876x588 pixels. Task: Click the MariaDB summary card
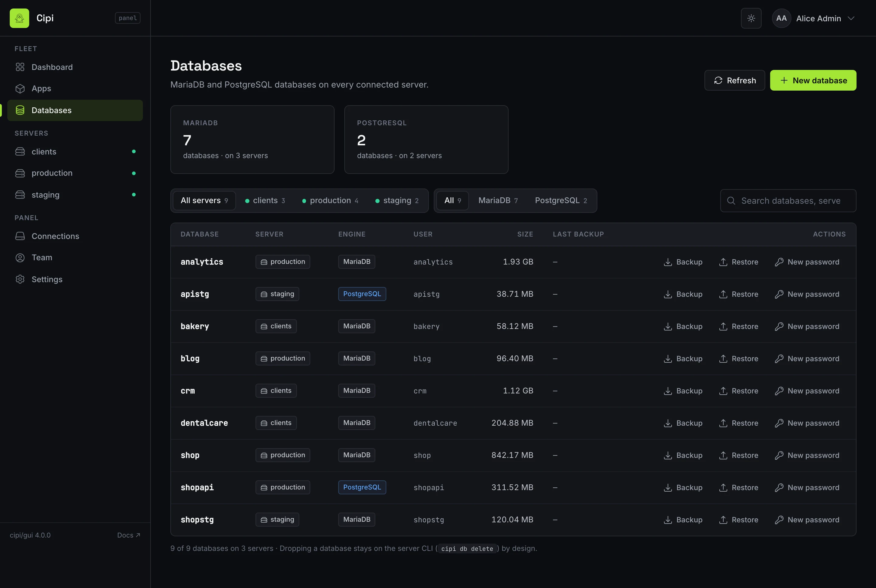pyautogui.click(x=252, y=140)
